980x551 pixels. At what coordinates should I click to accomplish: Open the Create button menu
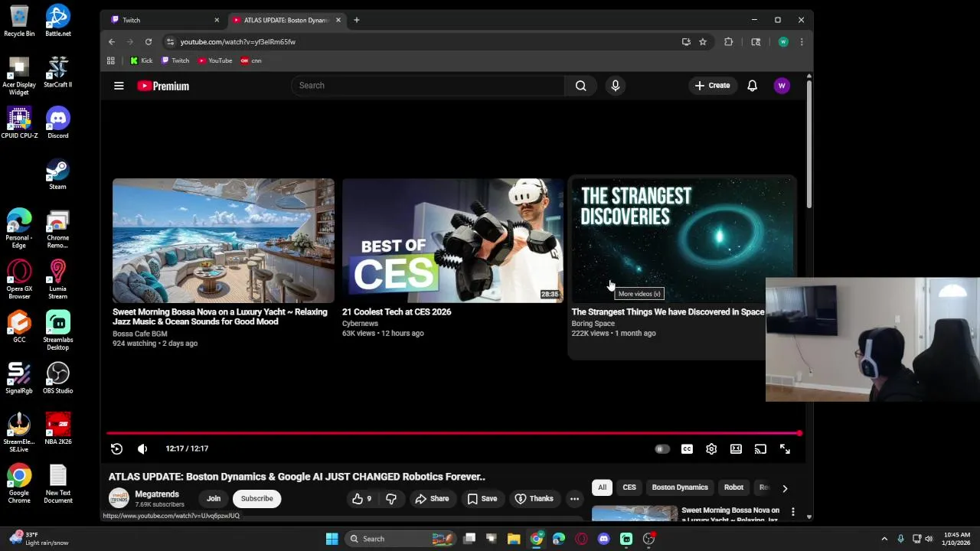click(712, 86)
